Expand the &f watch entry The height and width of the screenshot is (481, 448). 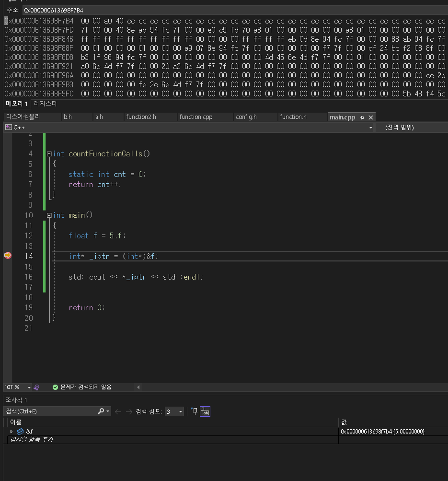click(x=11, y=432)
